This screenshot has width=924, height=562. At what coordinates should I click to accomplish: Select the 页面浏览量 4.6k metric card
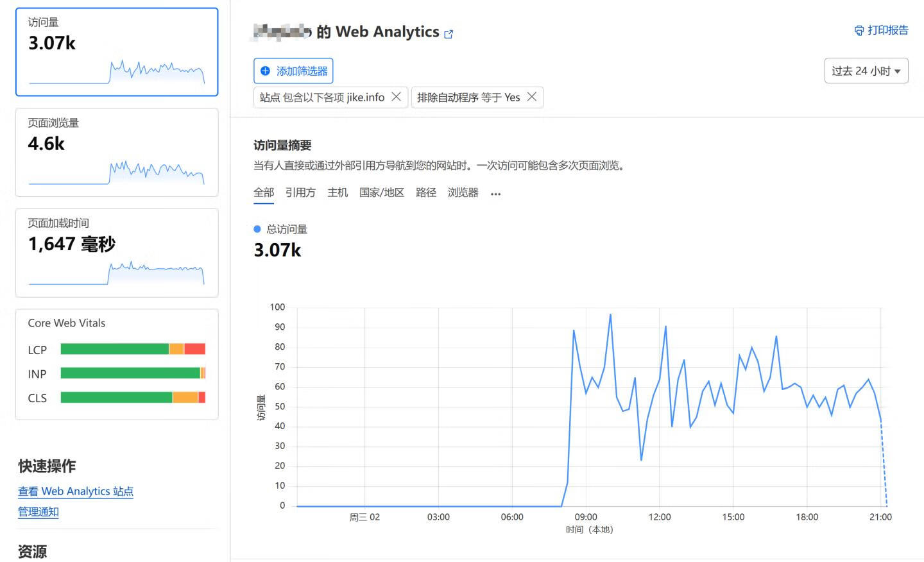117,152
